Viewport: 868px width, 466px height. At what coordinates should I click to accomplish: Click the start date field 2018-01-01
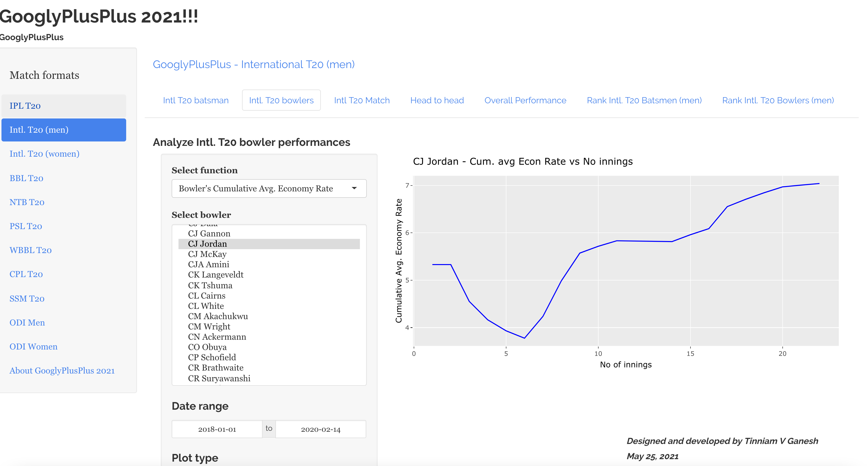click(x=217, y=429)
